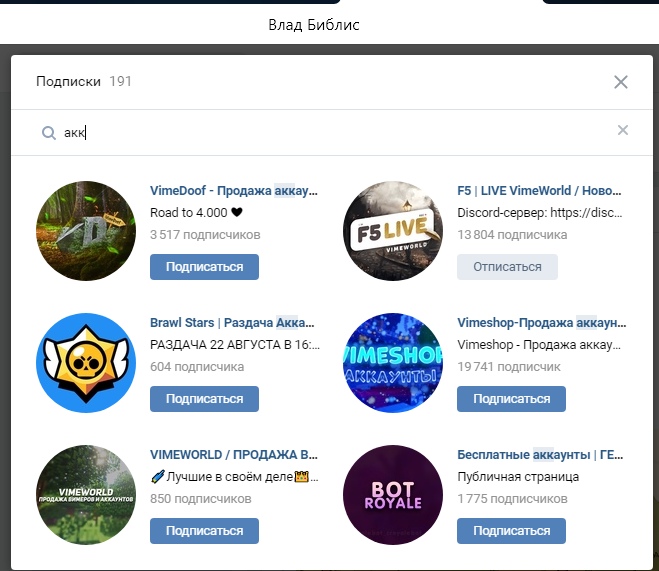
Task: Open F5 LIVE VimeWorld avatar
Action: 392,231
